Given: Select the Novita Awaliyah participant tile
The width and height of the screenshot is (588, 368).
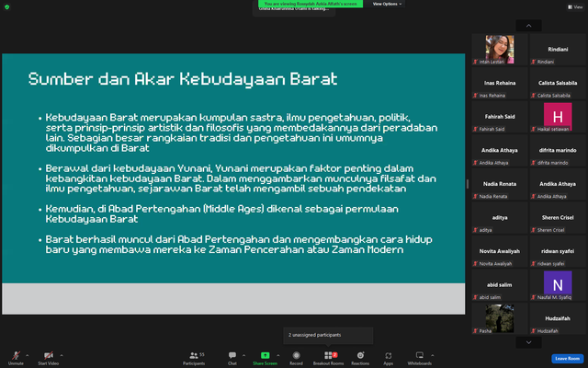Looking at the screenshot, I should [500, 251].
